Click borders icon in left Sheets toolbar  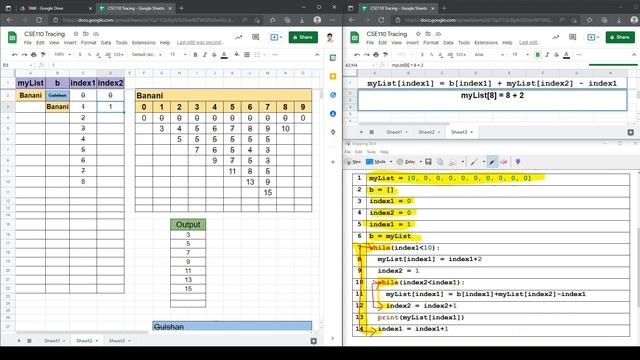pos(247,54)
